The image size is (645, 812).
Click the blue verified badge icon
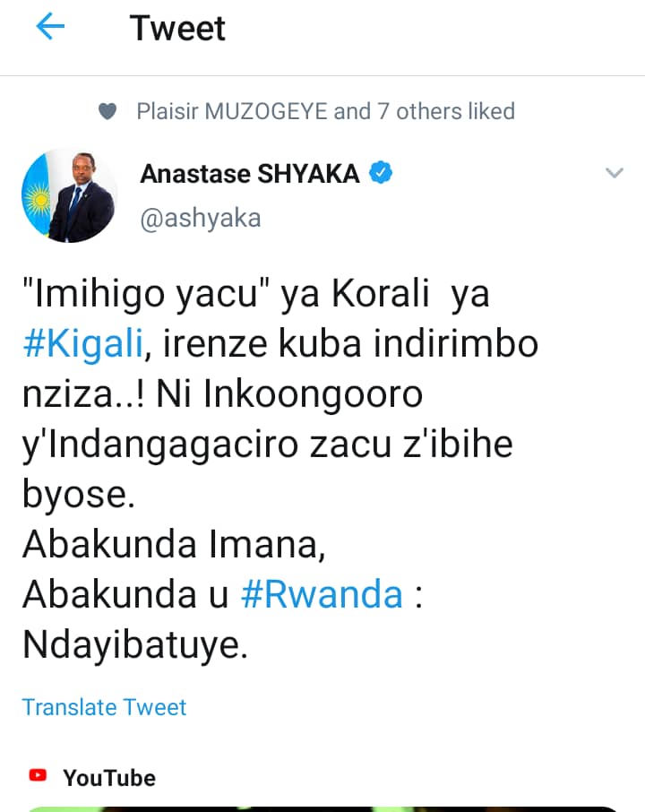pos(381,173)
